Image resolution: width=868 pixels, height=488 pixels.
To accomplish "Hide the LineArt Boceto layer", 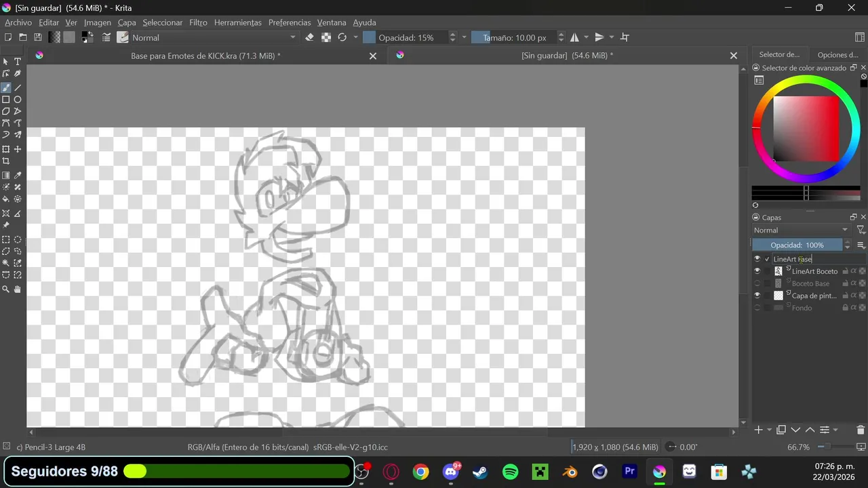I will 757,271.
